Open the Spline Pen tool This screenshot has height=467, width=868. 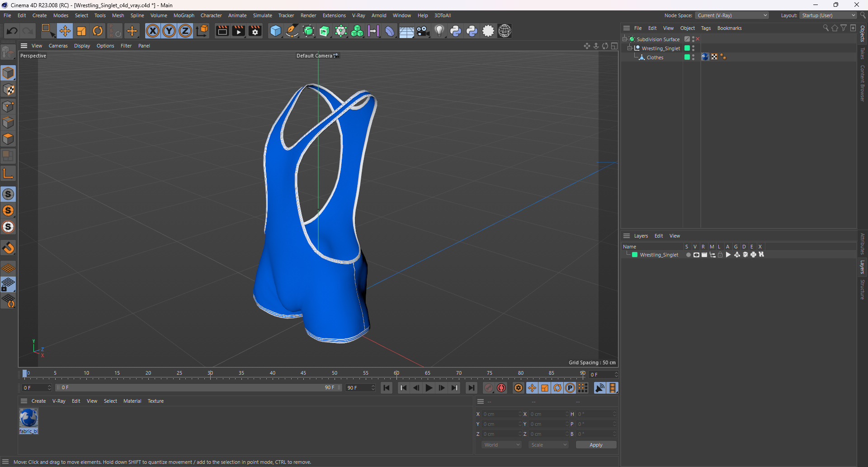pos(292,31)
